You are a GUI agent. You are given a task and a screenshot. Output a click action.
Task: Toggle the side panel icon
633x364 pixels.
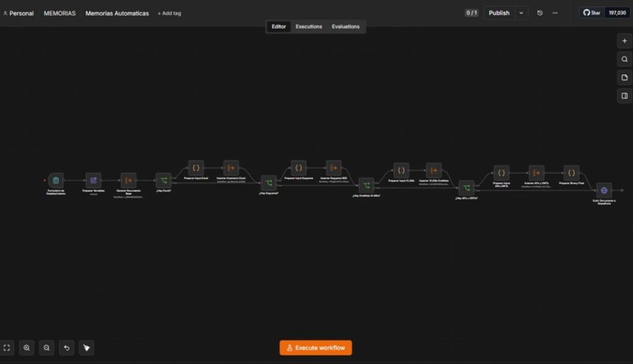pyautogui.click(x=625, y=96)
